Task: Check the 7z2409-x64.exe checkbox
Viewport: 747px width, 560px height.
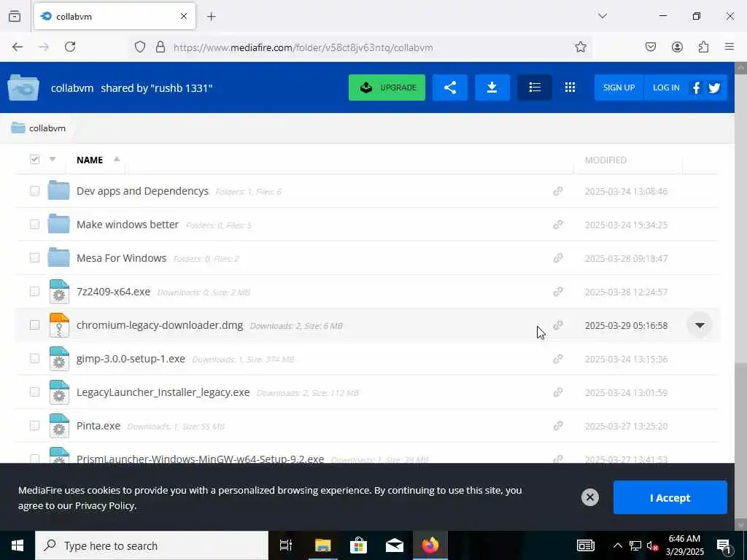Action: 34,292
